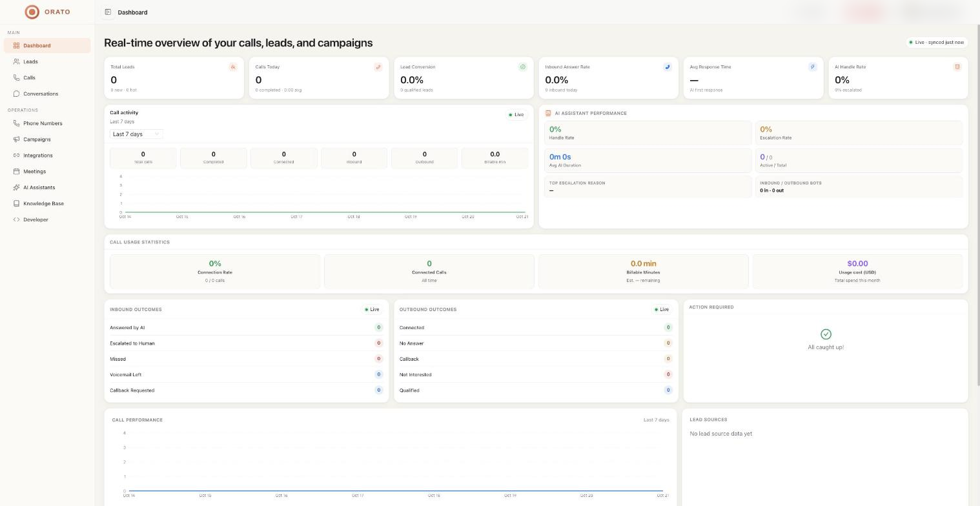The image size is (980, 506).
Task: Click the AI Assistants sparkle icon
Action: click(x=16, y=187)
